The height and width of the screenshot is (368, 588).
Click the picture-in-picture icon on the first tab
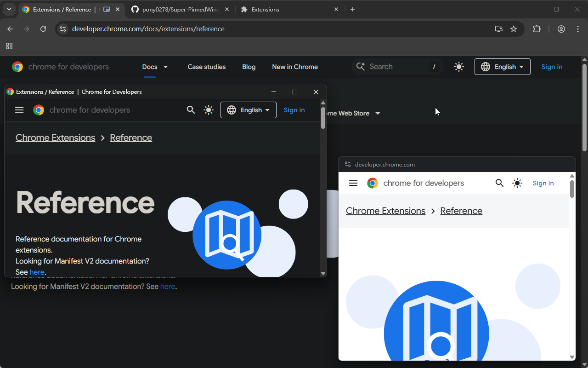107,9
